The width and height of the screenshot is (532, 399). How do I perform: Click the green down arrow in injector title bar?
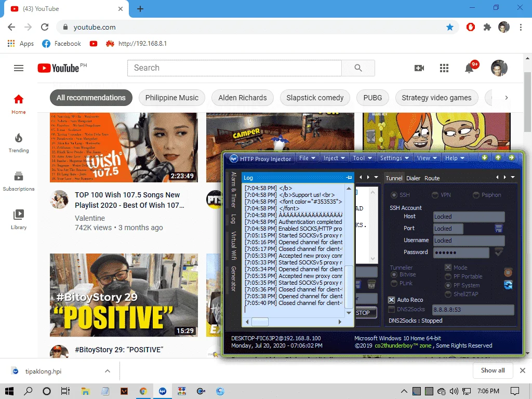point(485,157)
